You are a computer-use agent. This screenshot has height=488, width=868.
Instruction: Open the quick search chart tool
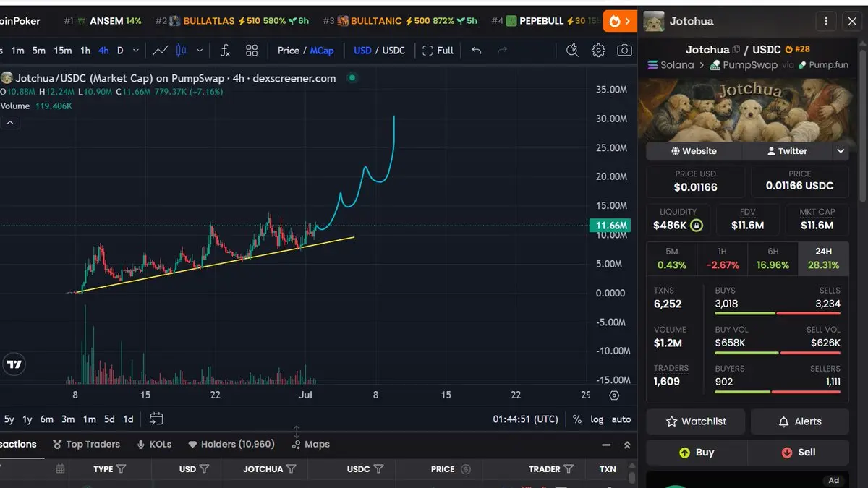pyautogui.click(x=572, y=50)
